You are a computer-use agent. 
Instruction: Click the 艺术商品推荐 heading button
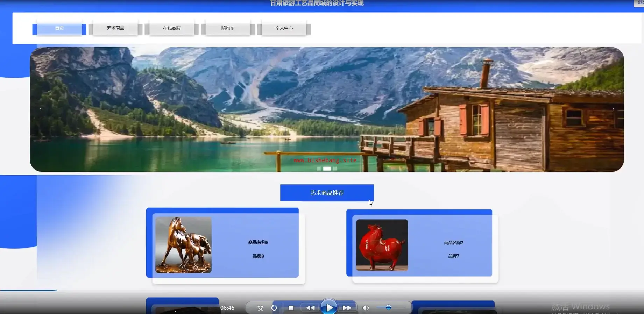coord(327,193)
